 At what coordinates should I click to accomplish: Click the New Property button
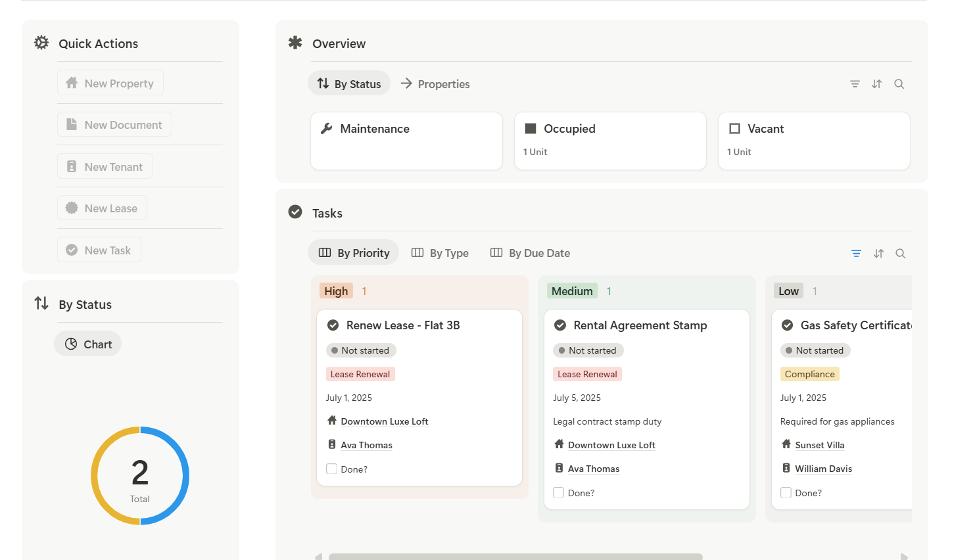tap(110, 83)
